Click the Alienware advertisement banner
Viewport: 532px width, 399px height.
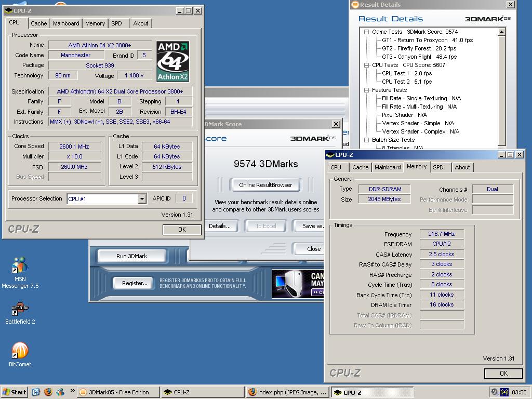click(298, 284)
